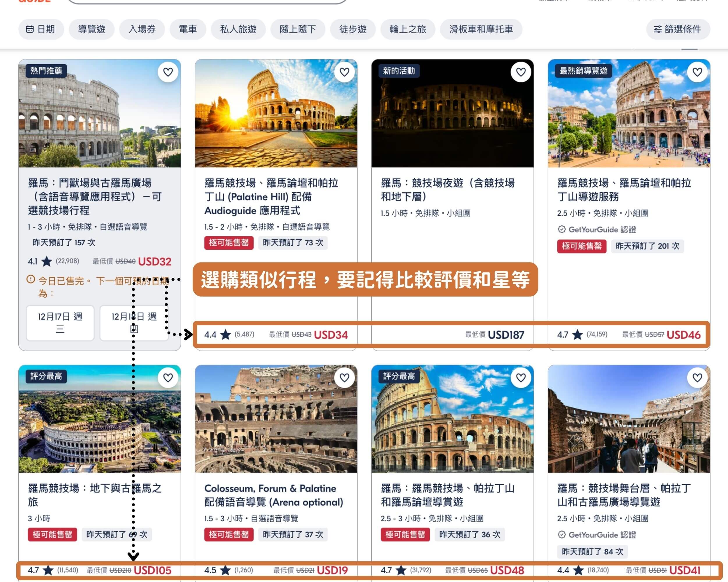The height and width of the screenshot is (582, 728).
Task: Switch to the 滑板車和摩托車 category
Action: pyautogui.click(x=481, y=29)
